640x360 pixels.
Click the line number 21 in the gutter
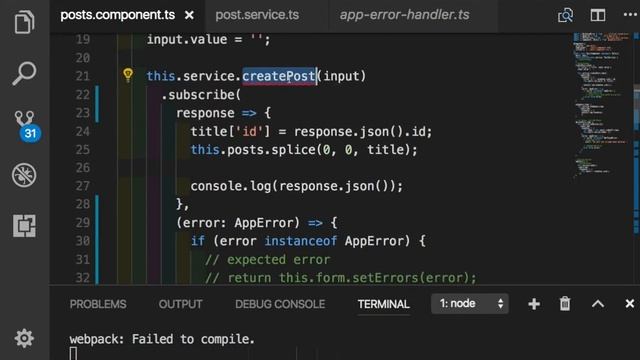82,76
